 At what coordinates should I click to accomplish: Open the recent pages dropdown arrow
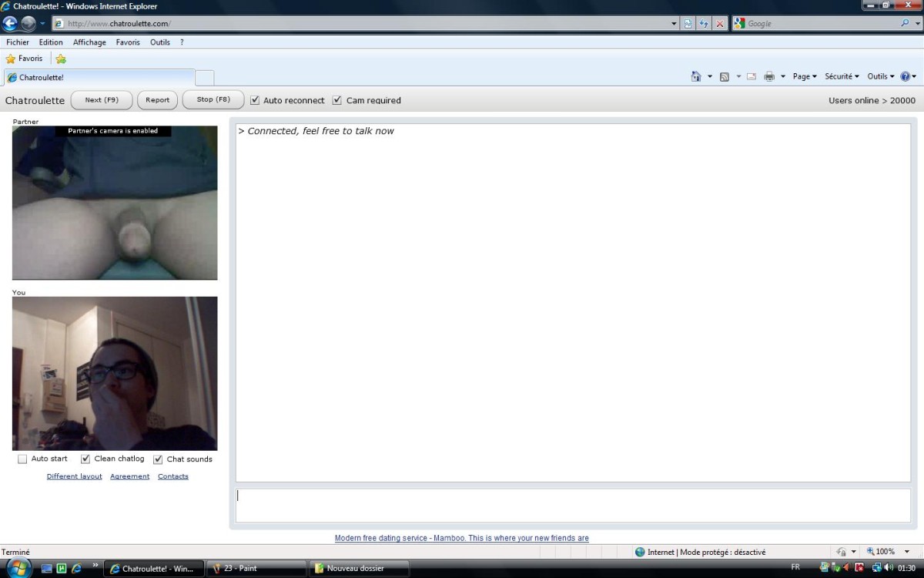point(43,24)
